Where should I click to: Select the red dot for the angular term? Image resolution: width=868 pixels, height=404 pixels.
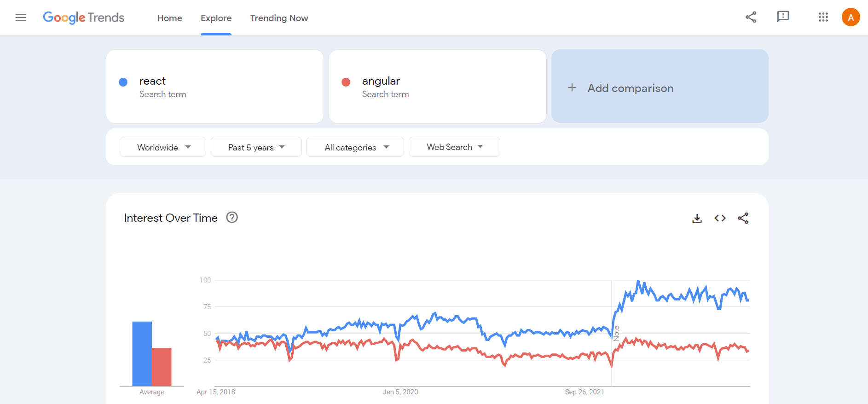click(x=346, y=82)
